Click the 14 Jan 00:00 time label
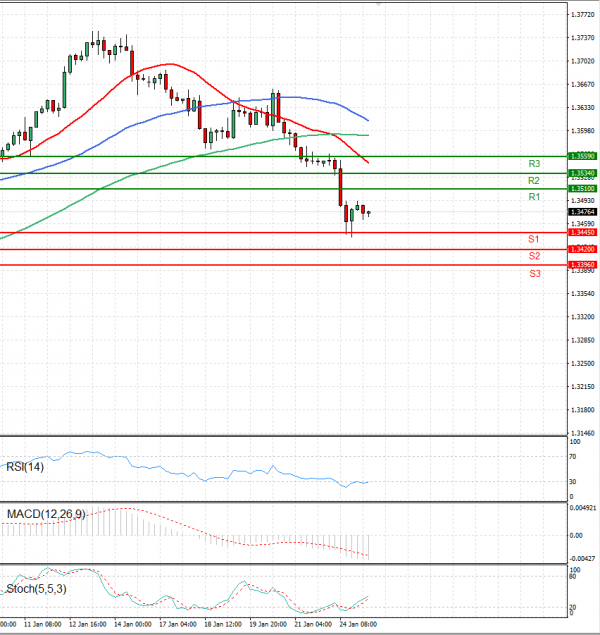Viewport: 600px width, 635px height. [x=133, y=624]
